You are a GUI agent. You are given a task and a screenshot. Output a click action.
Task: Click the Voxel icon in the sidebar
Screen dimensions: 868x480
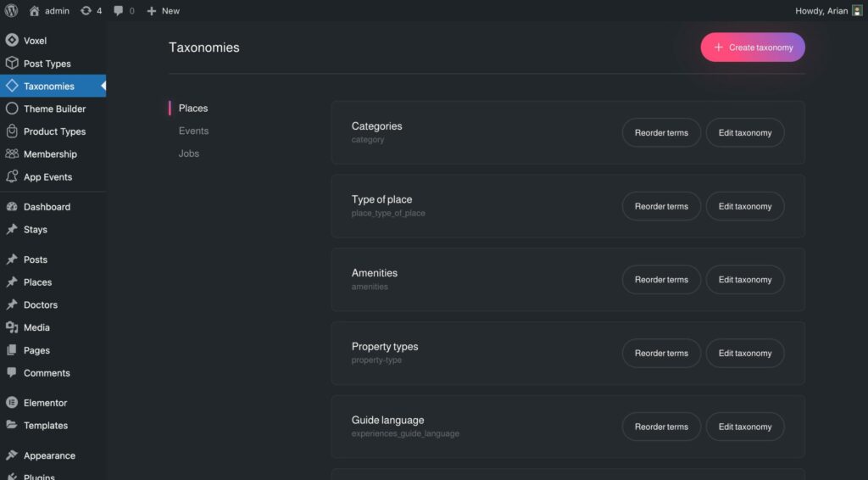(12, 41)
